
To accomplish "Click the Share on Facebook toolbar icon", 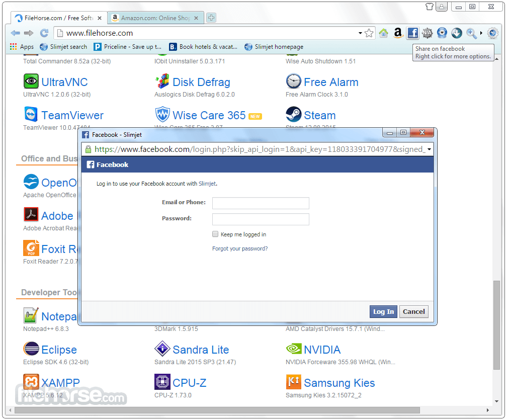I will (x=412, y=33).
